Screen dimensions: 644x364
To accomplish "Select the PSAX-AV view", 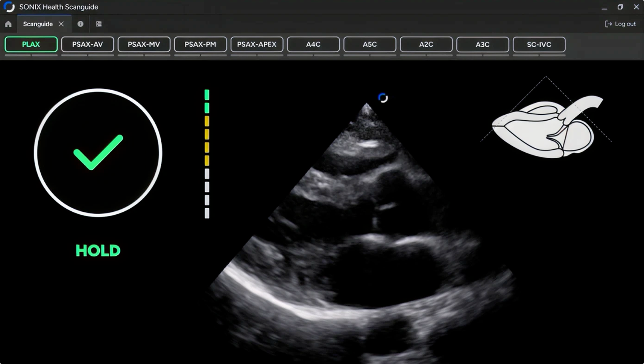I will point(88,44).
